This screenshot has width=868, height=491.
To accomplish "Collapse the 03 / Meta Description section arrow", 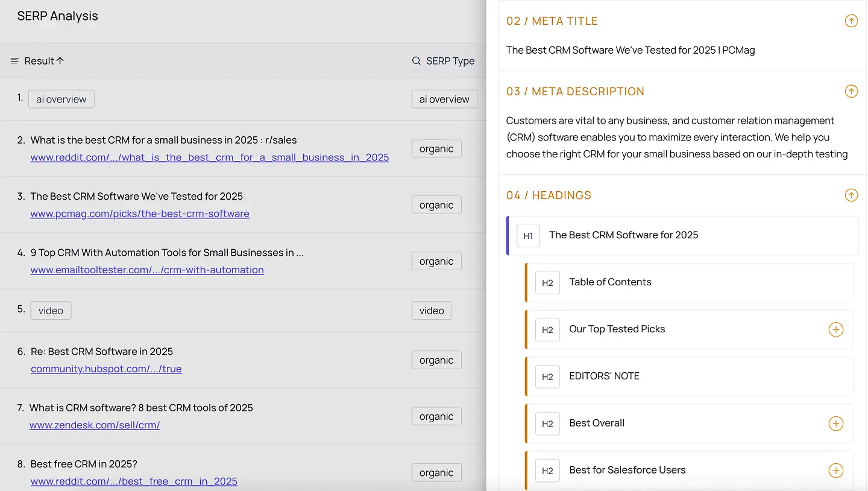I will (x=851, y=92).
